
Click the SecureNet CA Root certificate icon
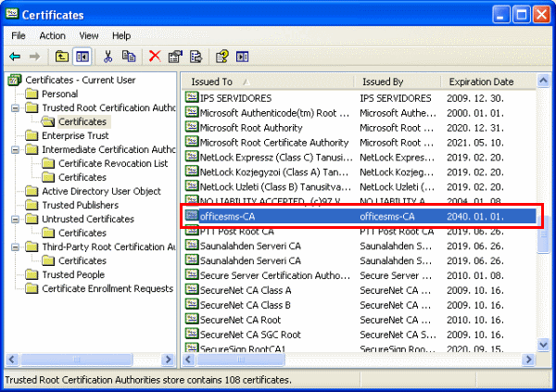[x=192, y=319]
